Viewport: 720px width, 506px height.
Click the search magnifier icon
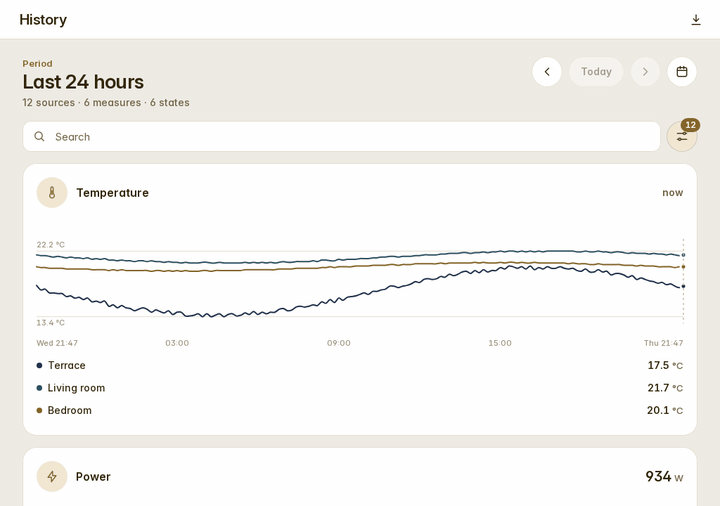(x=39, y=136)
